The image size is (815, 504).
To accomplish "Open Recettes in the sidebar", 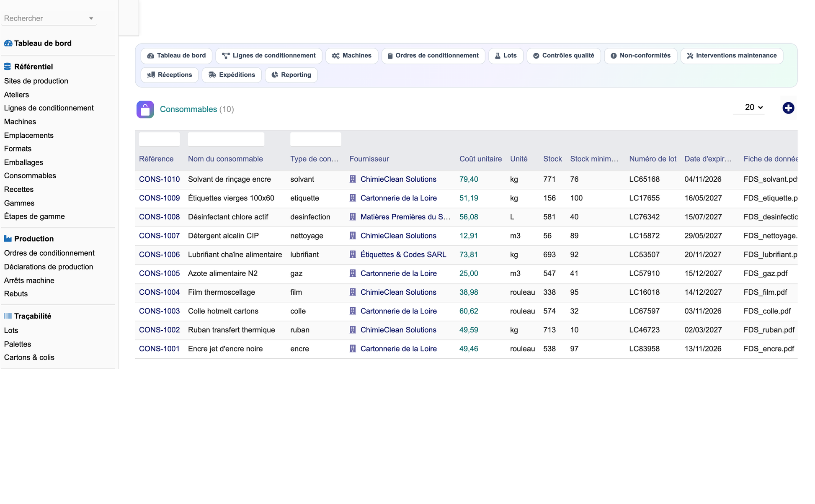I will [19, 189].
